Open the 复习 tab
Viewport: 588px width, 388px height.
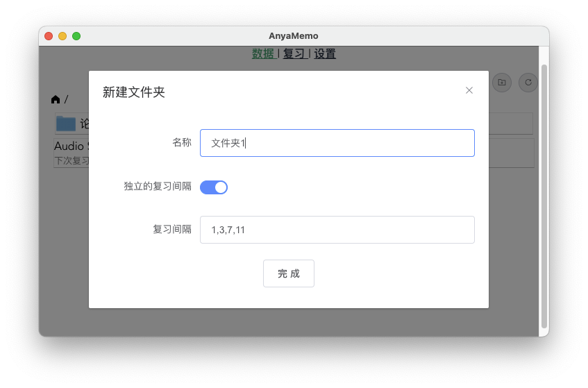[294, 54]
